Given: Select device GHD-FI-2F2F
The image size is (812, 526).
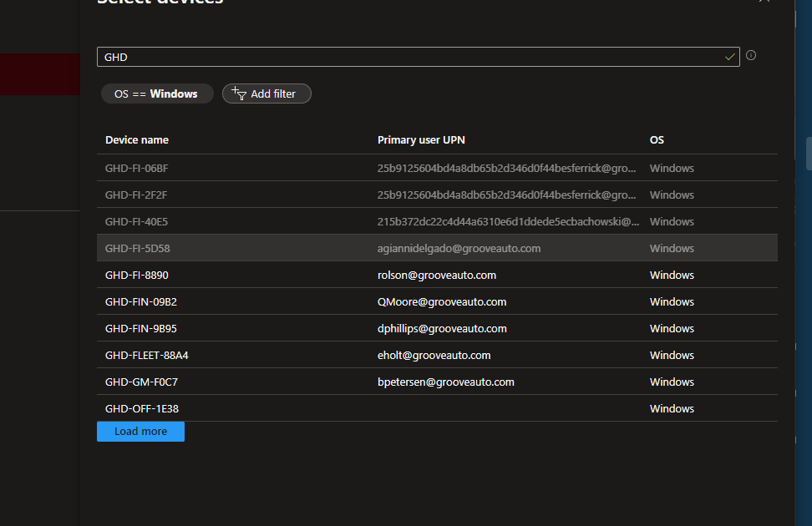Looking at the screenshot, I should pyautogui.click(x=437, y=195).
